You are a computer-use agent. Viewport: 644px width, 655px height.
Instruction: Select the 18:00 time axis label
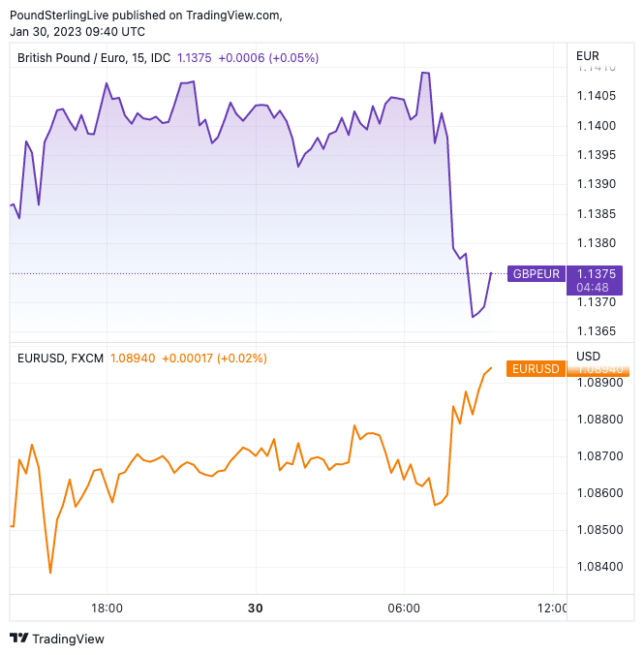pos(107,608)
